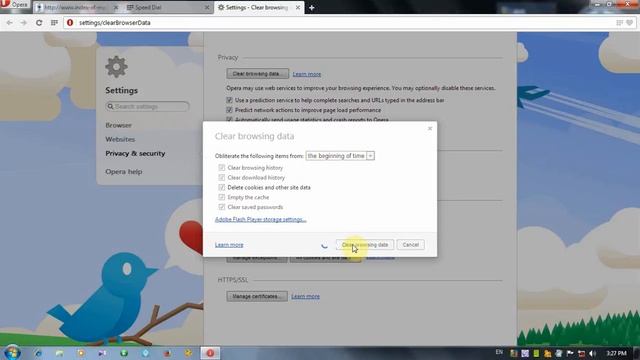Toggle Predict network actions checkbox
Screen dimensions: 640x360
pos(229,110)
